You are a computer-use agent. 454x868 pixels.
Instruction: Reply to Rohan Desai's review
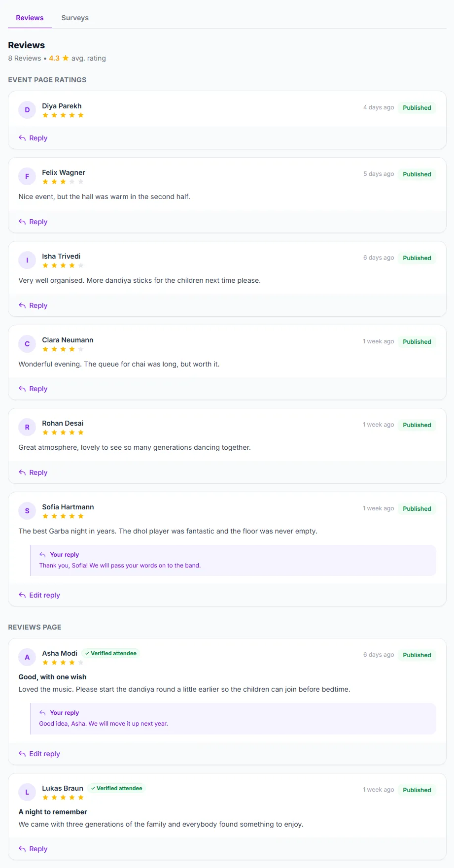(x=33, y=472)
